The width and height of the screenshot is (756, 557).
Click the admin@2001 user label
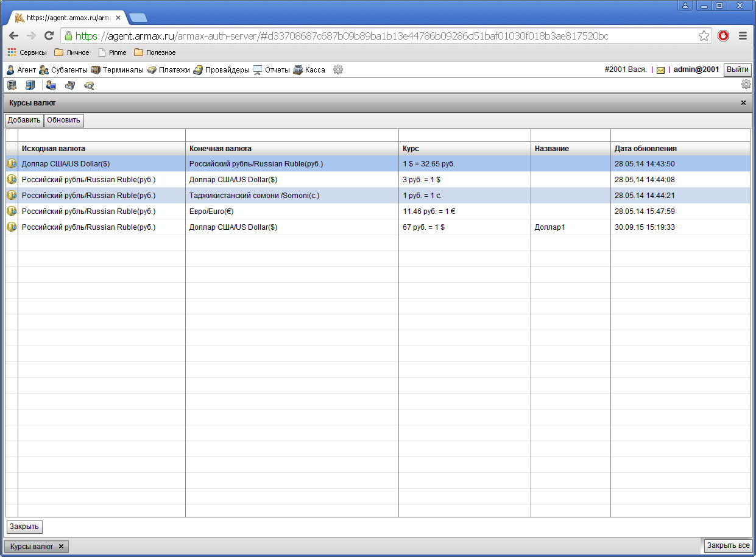696,69
